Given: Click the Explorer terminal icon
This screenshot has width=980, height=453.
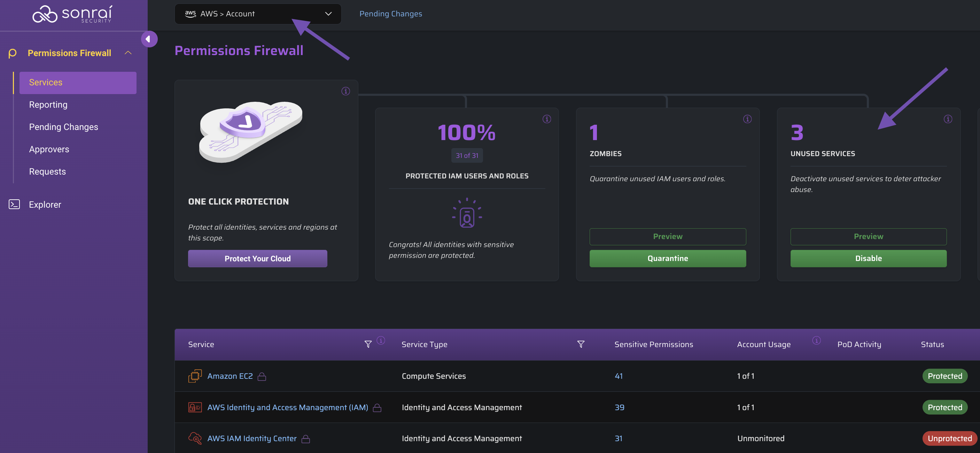Looking at the screenshot, I should pyautogui.click(x=14, y=205).
